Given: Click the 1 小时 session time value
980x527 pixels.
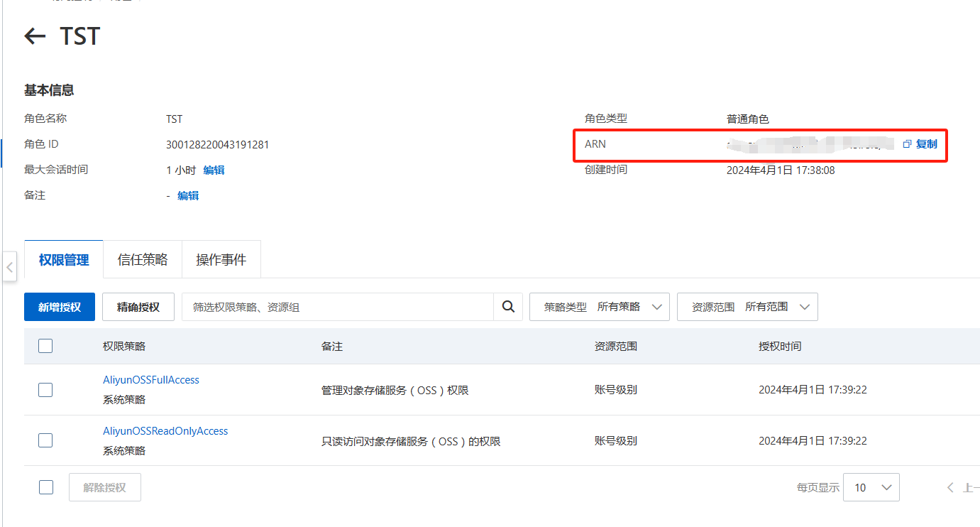Looking at the screenshot, I should (181, 170).
